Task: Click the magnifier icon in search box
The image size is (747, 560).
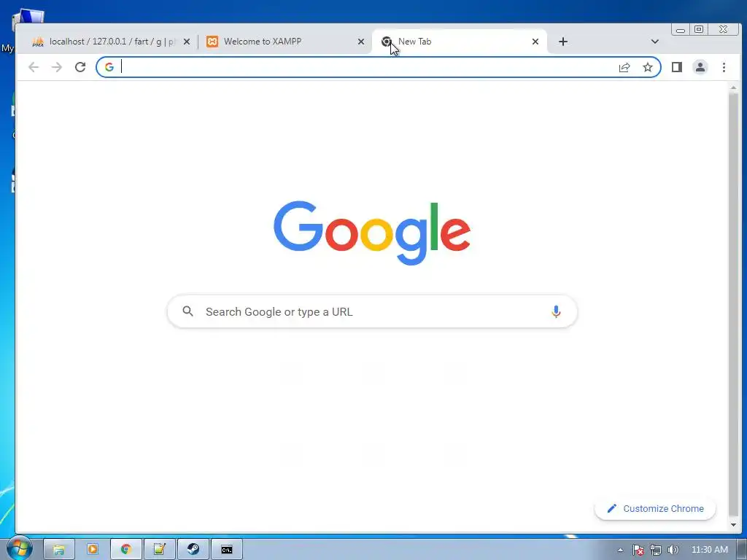Action: 187,311
